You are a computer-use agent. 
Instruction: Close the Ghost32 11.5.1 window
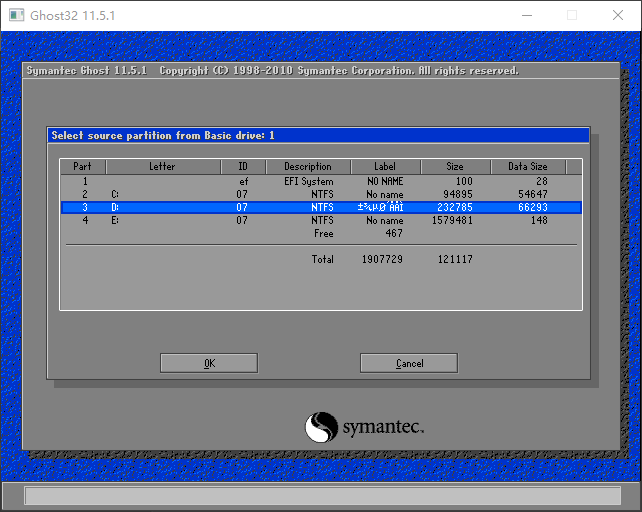click(617, 15)
